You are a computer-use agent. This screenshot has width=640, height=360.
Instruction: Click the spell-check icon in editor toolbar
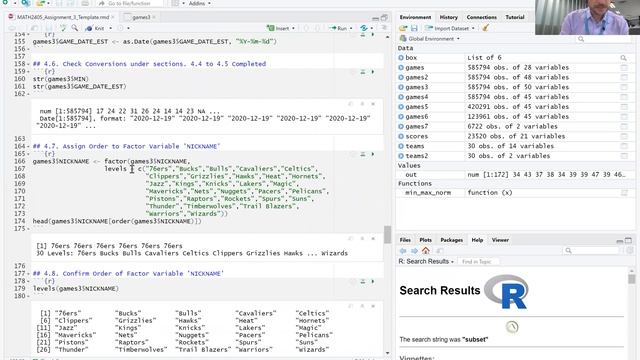point(63,28)
